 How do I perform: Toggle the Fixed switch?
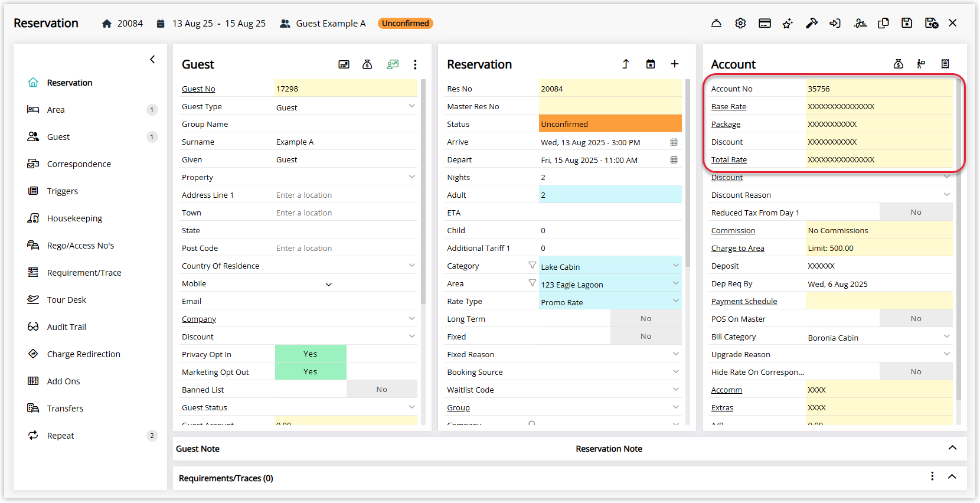(646, 336)
